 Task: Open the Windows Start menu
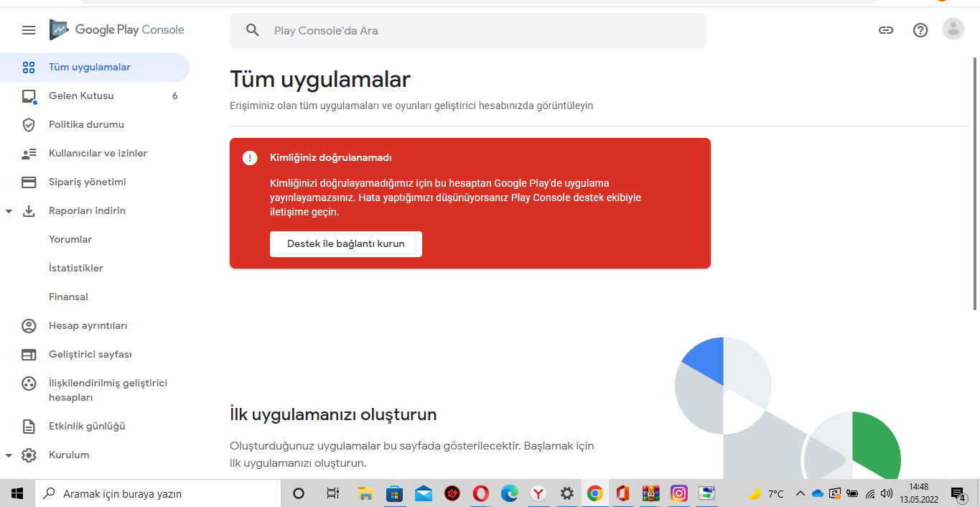pos(18,494)
